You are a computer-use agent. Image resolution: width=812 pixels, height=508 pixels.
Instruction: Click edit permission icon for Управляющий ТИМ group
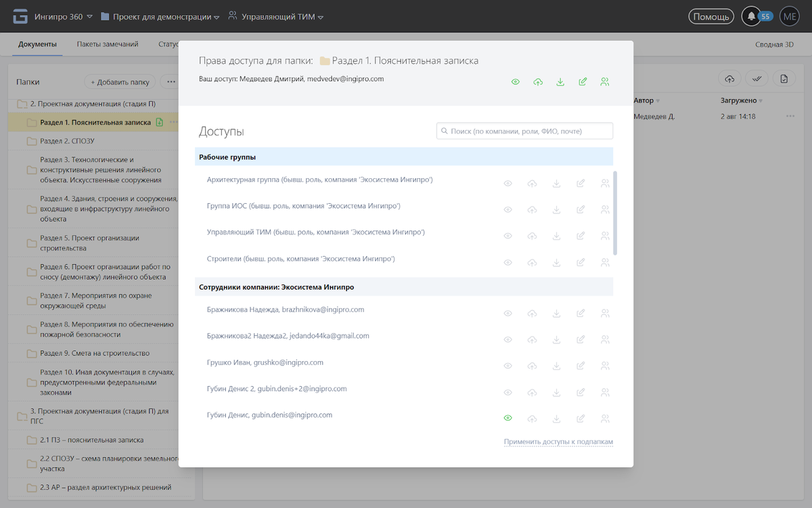581,236
